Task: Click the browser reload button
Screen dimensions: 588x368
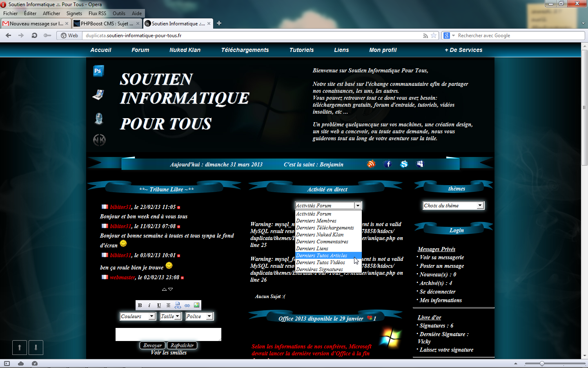Action: point(34,36)
